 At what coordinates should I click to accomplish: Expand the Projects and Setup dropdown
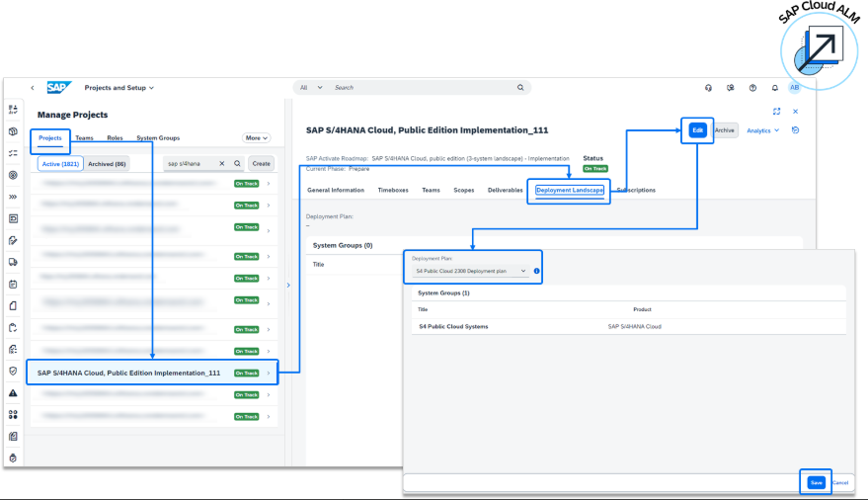pos(119,88)
